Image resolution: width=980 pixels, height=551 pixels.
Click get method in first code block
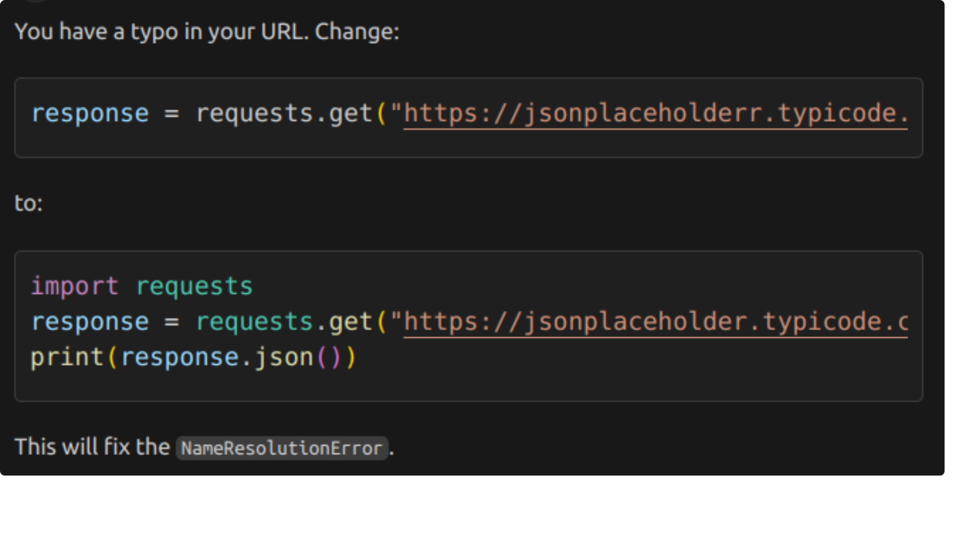pyautogui.click(x=350, y=113)
